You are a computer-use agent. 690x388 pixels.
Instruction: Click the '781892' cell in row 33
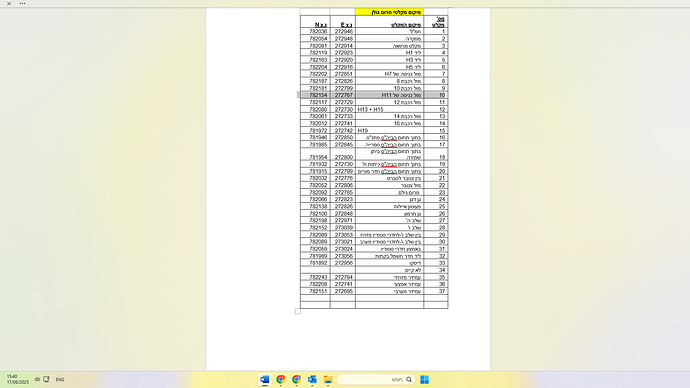[x=315, y=263]
